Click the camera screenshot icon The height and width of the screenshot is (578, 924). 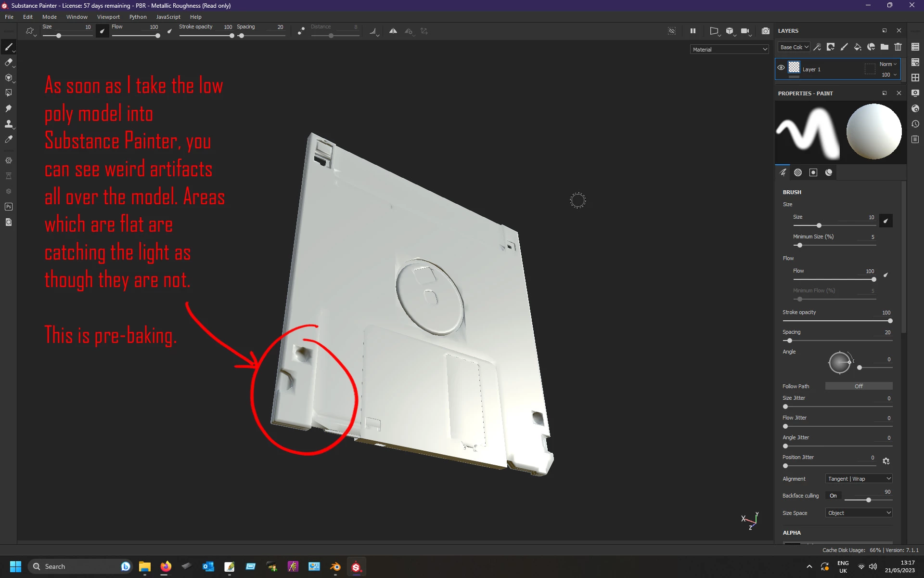click(765, 31)
